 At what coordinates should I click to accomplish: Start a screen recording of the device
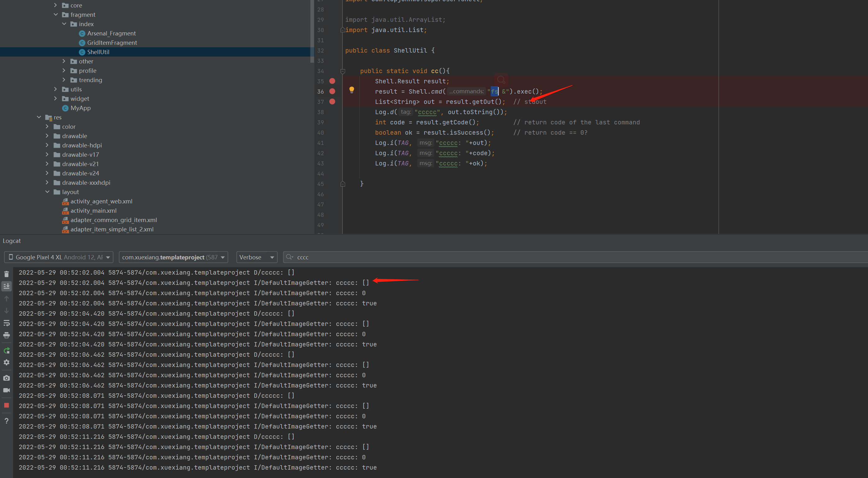click(x=7, y=390)
